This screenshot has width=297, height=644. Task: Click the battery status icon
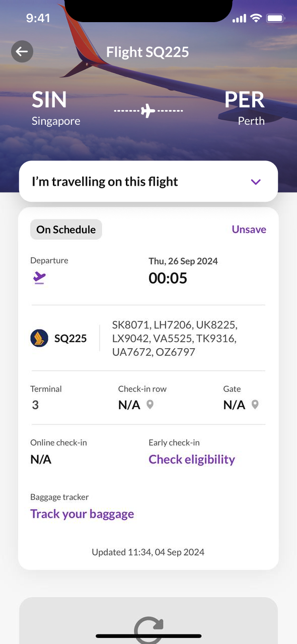[x=275, y=18]
